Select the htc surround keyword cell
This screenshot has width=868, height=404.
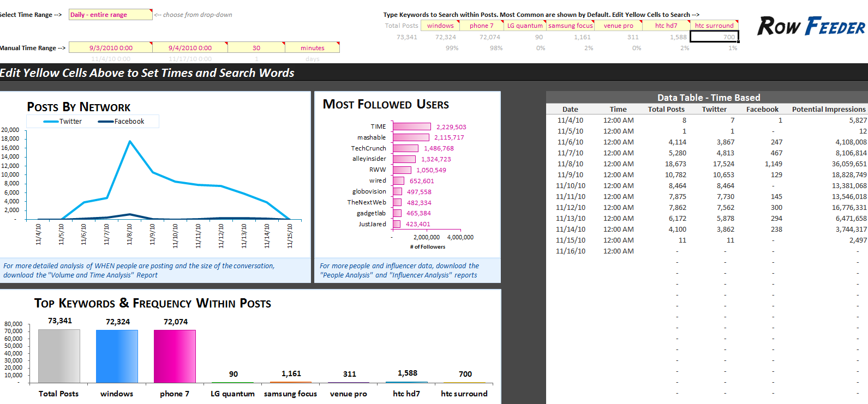pyautogui.click(x=714, y=26)
